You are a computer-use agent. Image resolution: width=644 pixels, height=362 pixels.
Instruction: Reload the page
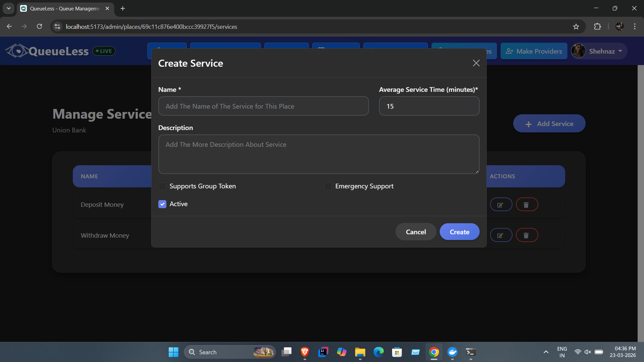pyautogui.click(x=39, y=26)
